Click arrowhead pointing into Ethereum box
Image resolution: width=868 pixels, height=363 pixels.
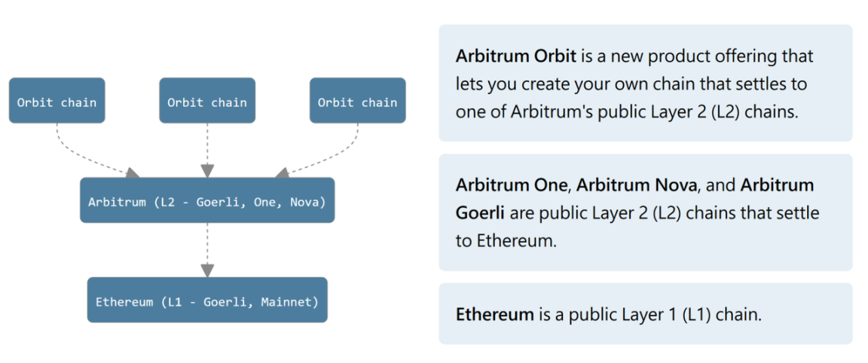[x=207, y=270]
